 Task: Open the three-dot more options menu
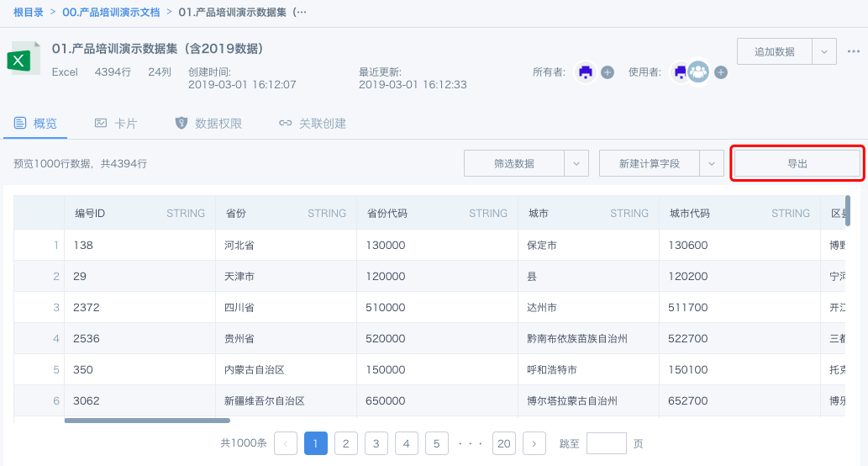click(854, 51)
